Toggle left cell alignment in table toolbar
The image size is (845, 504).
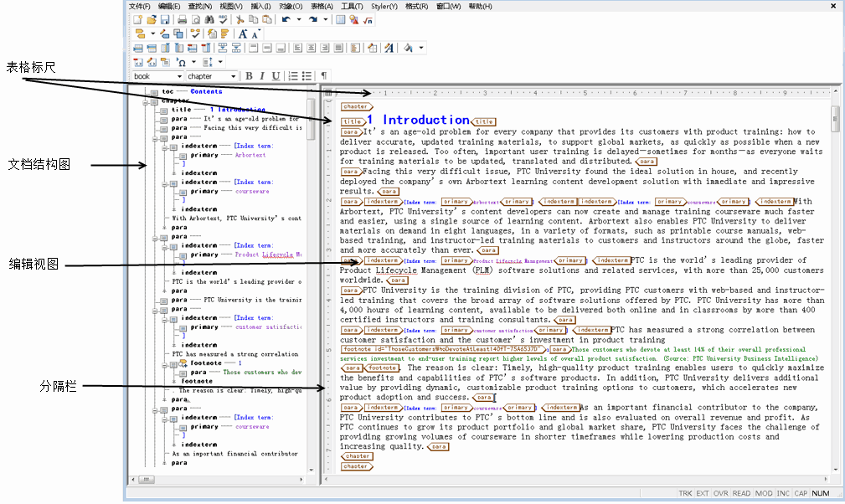coord(297,48)
